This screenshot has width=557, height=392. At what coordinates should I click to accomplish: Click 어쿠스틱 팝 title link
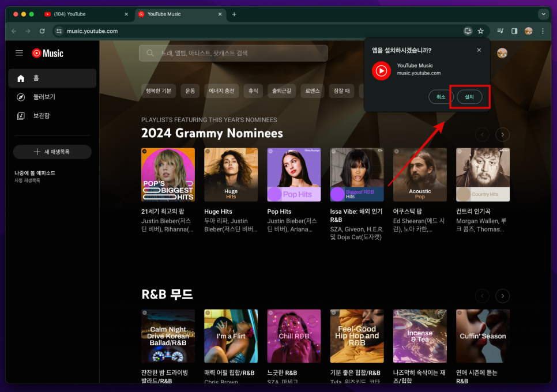pos(408,211)
